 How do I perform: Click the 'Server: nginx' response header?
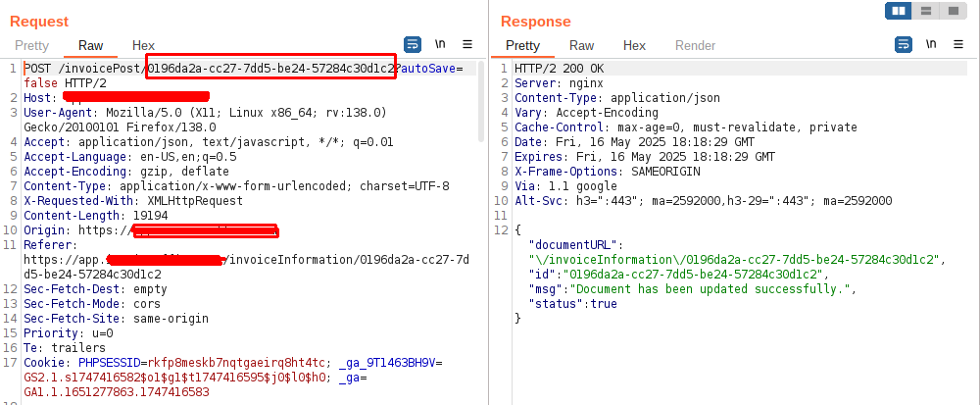point(559,83)
